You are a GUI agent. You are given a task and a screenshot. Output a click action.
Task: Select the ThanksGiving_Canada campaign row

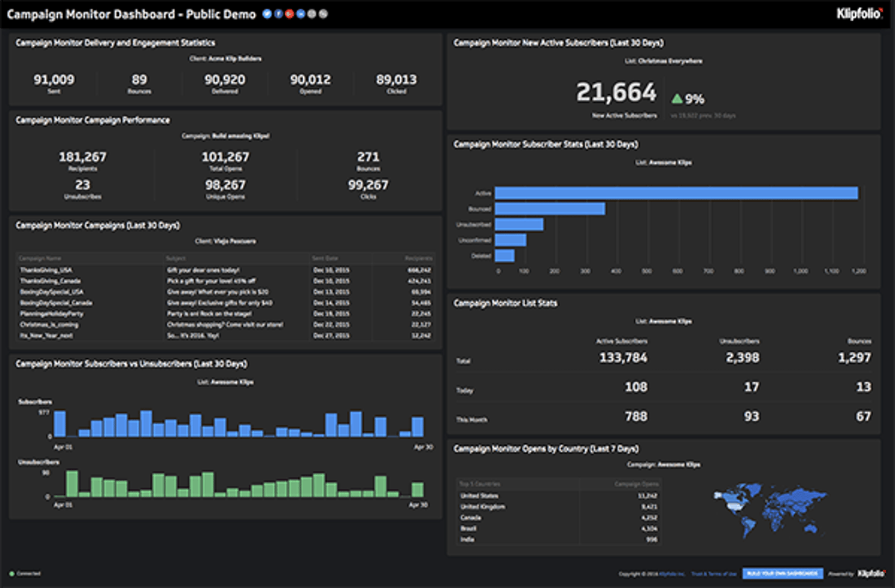point(225,281)
